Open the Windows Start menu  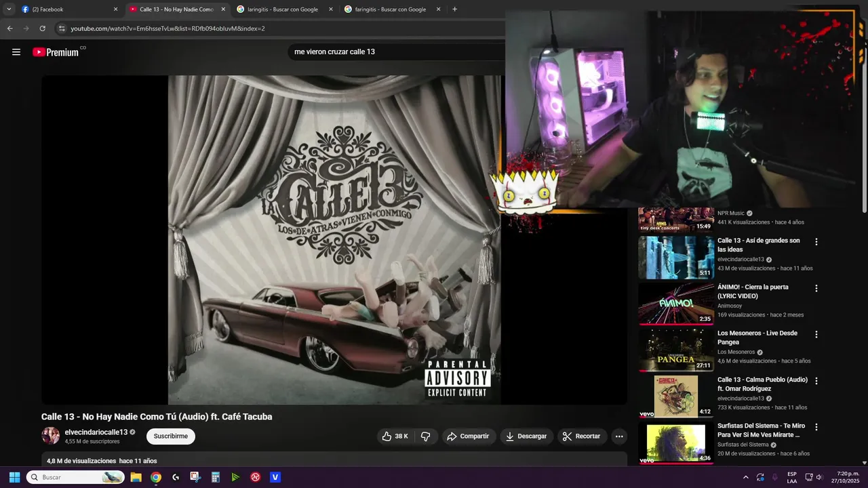point(14,477)
